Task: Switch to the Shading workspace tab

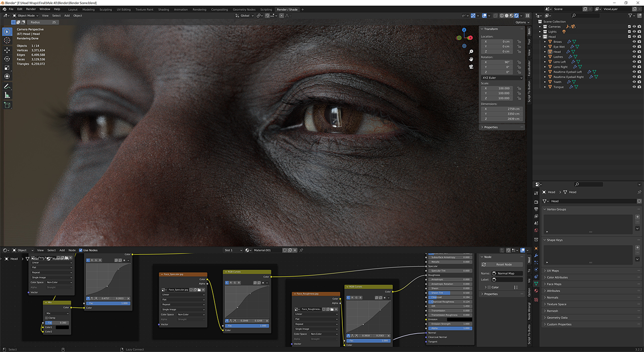Action: 164,9
